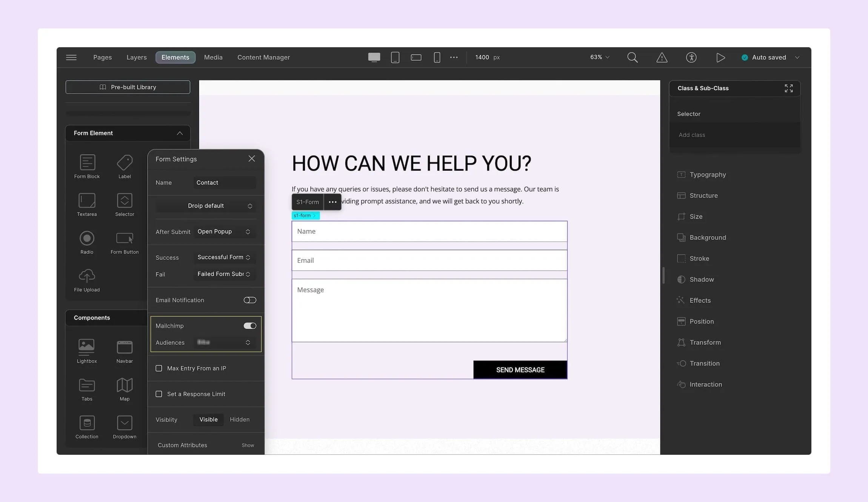Open the hamburger menu icon
Image resolution: width=868 pixels, height=502 pixels.
tap(71, 57)
